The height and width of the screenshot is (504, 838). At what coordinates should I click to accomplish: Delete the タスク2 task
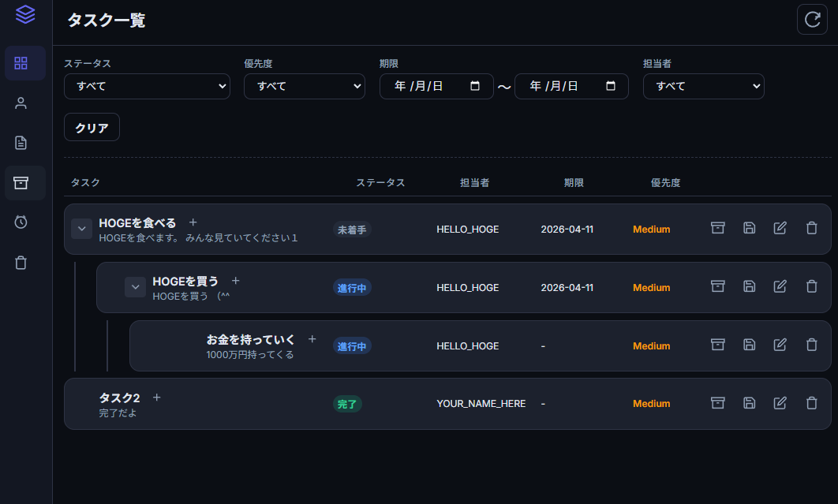click(811, 403)
